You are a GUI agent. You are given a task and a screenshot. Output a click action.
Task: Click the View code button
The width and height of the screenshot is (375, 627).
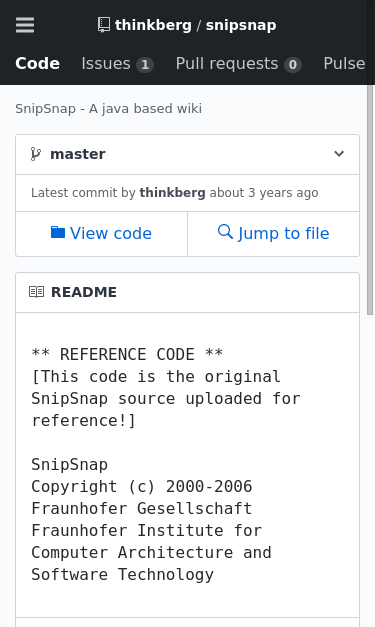(x=102, y=234)
